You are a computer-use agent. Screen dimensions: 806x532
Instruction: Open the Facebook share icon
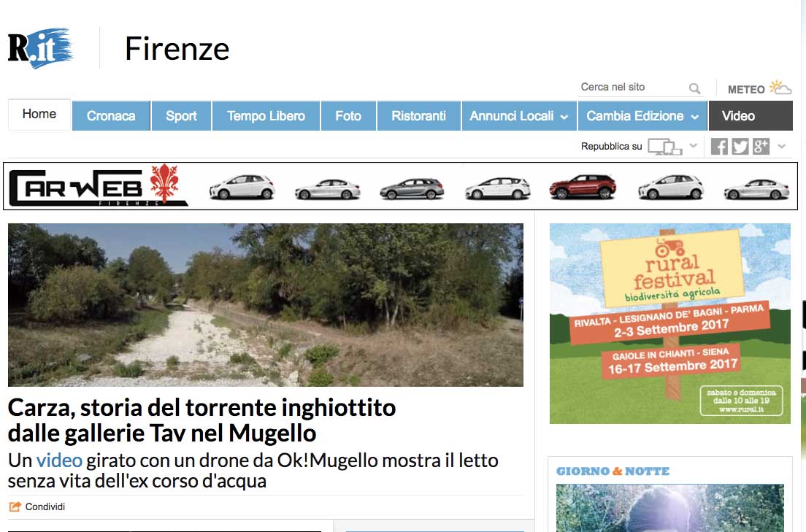coord(718,146)
